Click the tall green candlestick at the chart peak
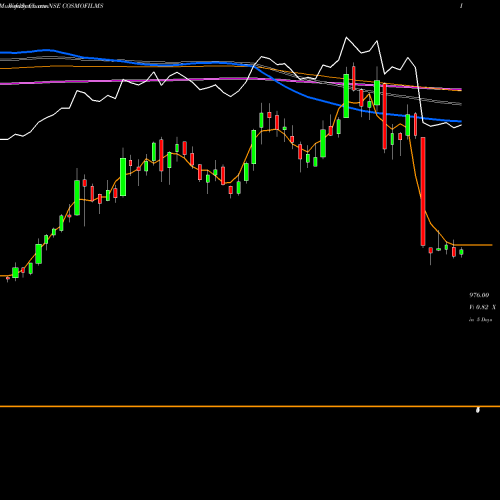 [x=346, y=96]
